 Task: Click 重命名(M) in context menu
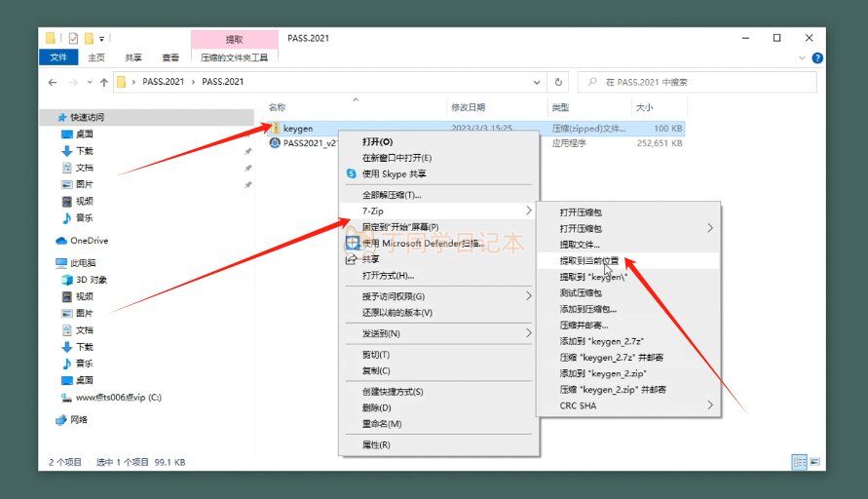438,424
